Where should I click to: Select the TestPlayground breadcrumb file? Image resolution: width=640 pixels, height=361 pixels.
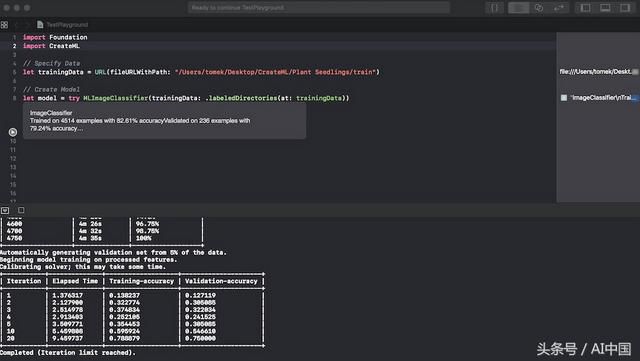click(x=62, y=25)
